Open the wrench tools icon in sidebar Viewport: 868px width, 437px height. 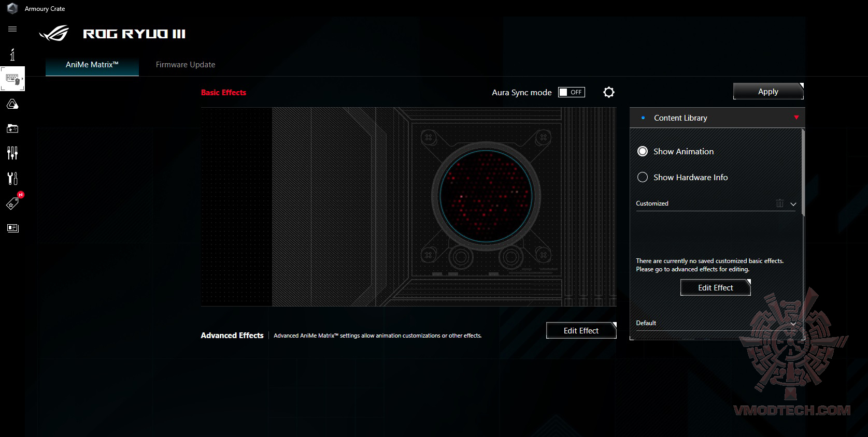click(x=12, y=178)
